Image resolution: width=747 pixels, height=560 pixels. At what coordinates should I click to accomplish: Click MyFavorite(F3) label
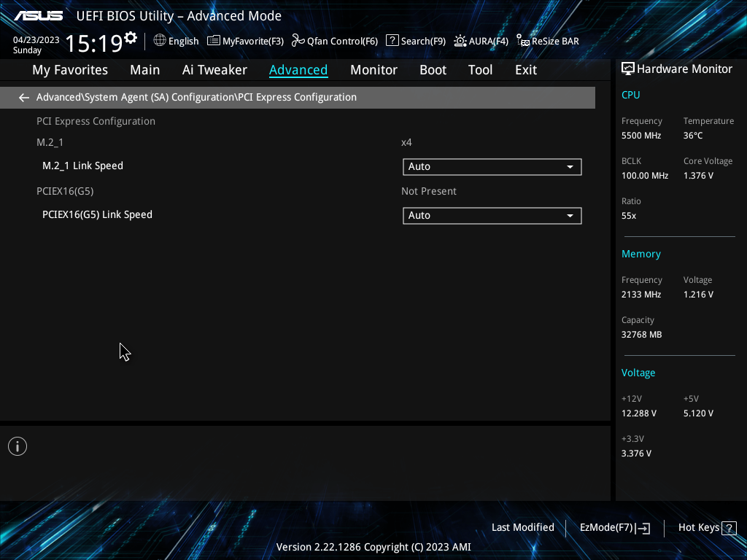(253, 42)
